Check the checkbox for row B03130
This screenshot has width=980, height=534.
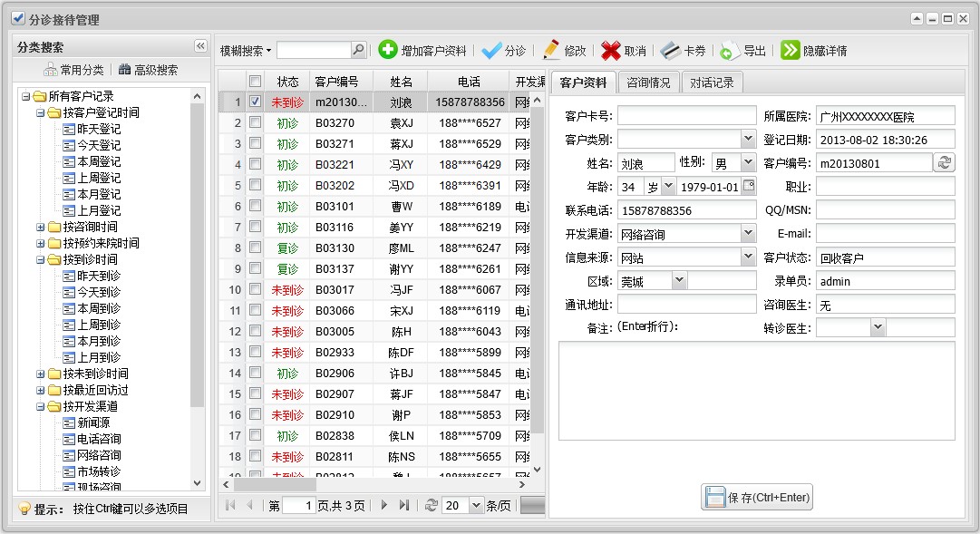255,248
